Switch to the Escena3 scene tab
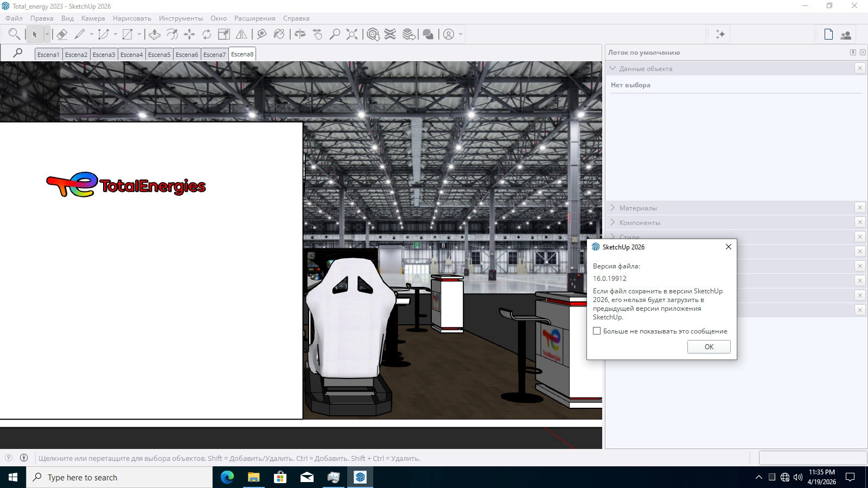The image size is (868, 488). click(104, 54)
